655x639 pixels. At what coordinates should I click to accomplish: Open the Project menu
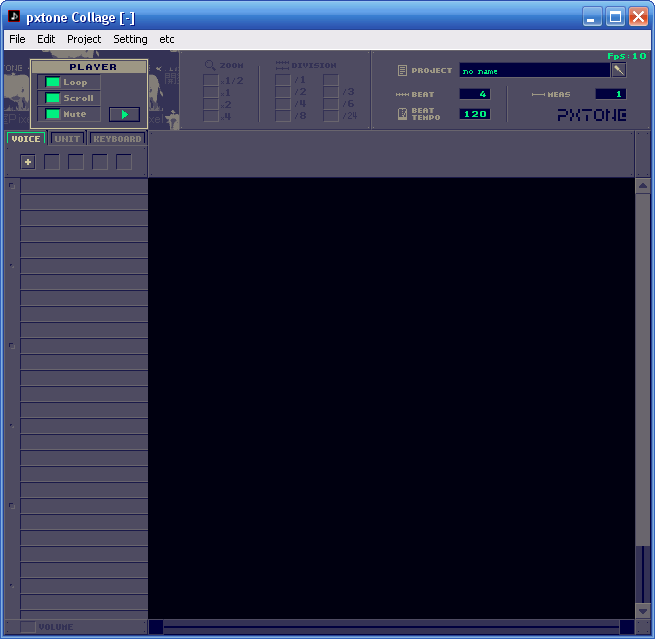pos(84,39)
